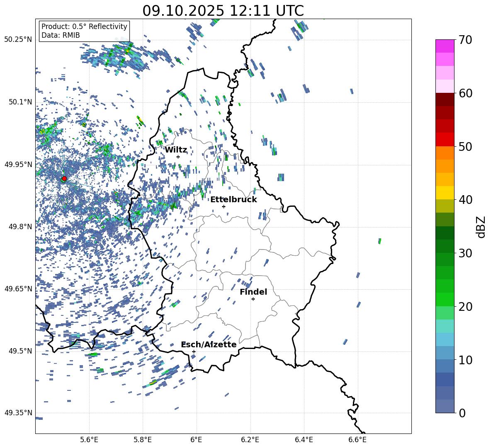Image resolution: width=491 pixels, height=448 pixels.
Task: Select the Esch/Alzette cross marker
Action: point(194,351)
